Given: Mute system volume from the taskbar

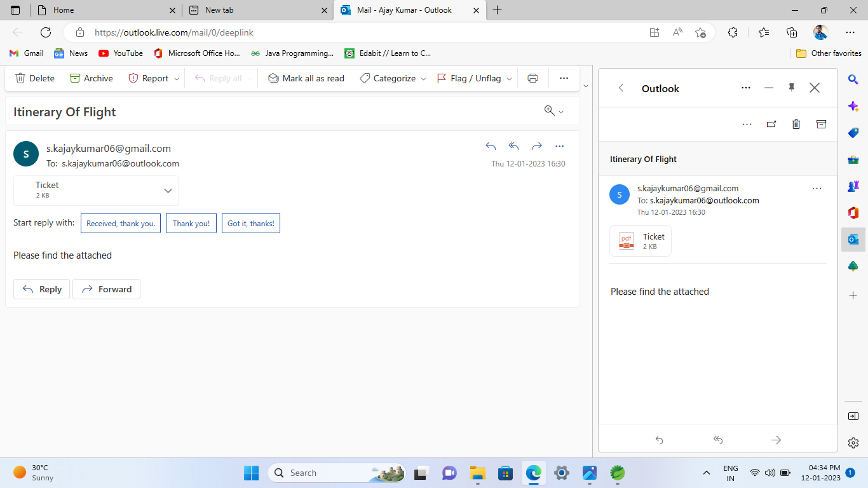Looking at the screenshot, I should click(x=769, y=473).
